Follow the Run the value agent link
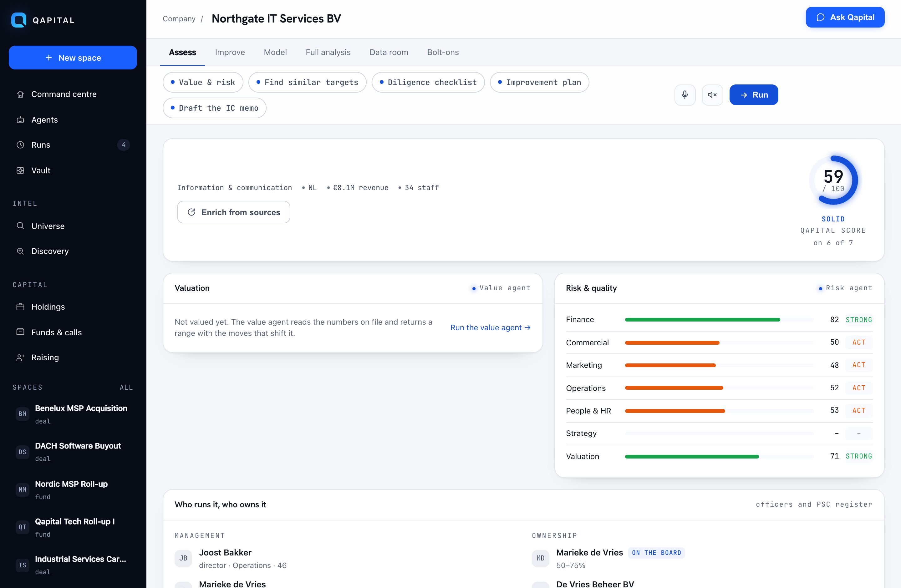Screen dimensions: 901x588 coord(490,328)
